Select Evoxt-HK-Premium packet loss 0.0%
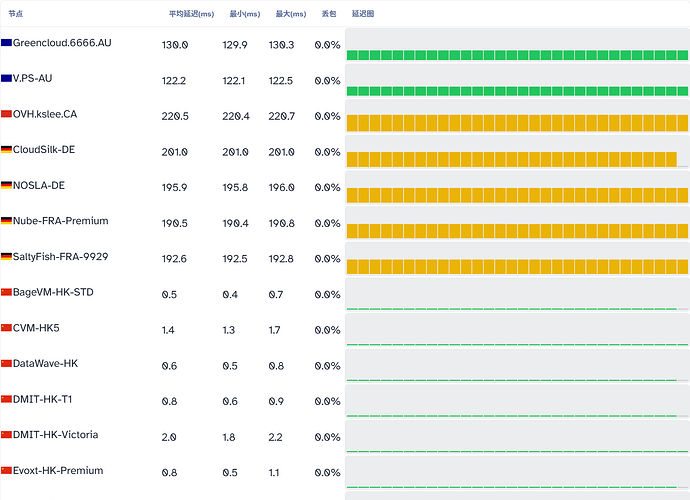This screenshot has width=690, height=500. (327, 473)
